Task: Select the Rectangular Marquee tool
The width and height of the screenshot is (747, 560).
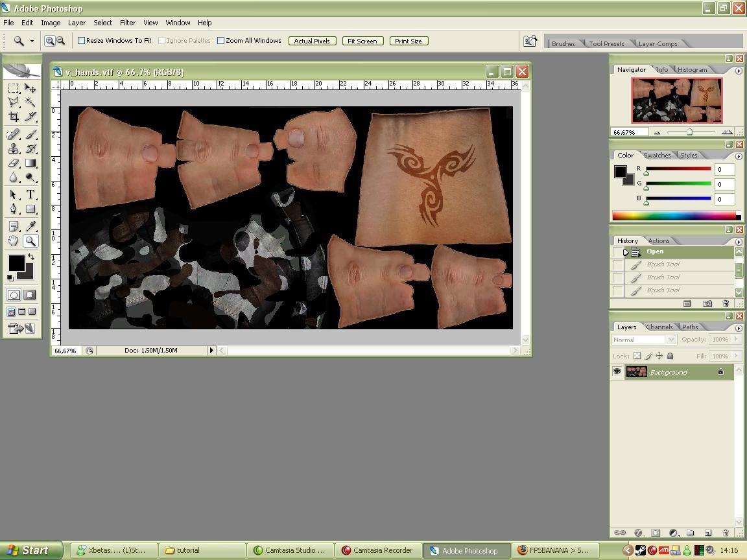Action: point(13,88)
